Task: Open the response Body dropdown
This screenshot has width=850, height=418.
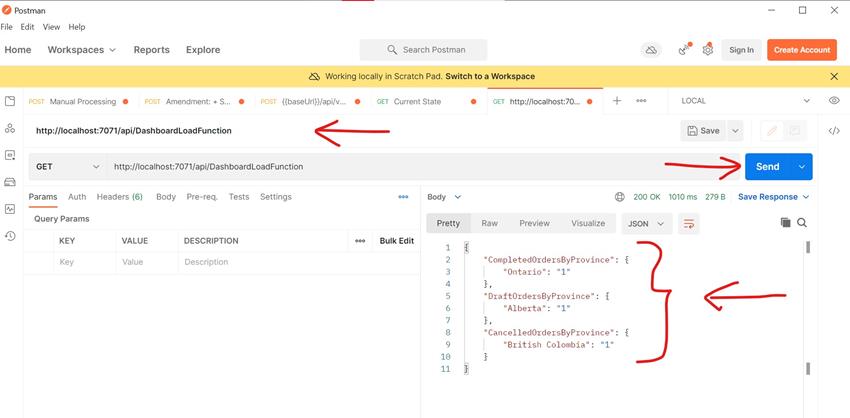Action: (444, 197)
